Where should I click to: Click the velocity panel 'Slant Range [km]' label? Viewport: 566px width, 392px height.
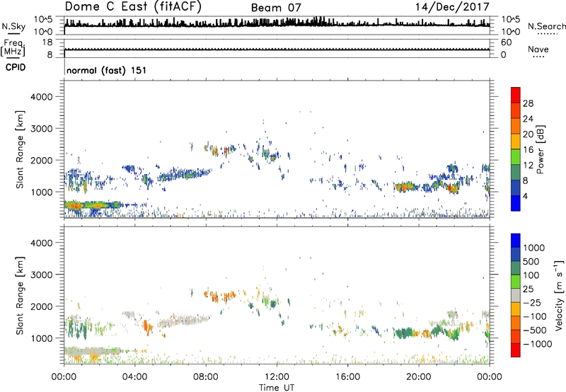20,296
